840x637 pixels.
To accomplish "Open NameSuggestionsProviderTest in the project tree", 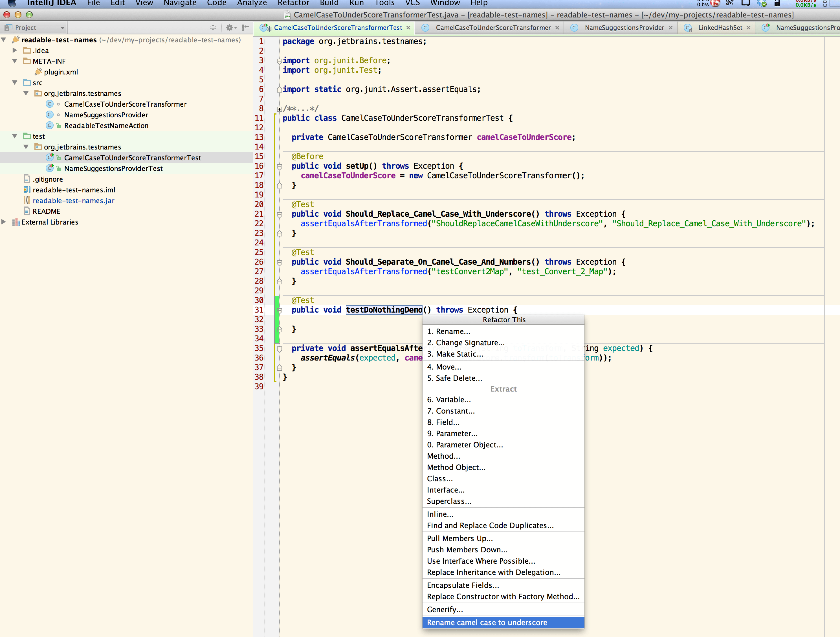I will (113, 168).
